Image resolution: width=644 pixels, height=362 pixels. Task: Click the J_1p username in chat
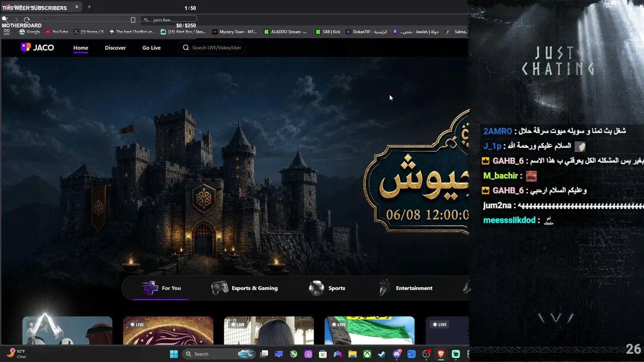click(x=493, y=146)
